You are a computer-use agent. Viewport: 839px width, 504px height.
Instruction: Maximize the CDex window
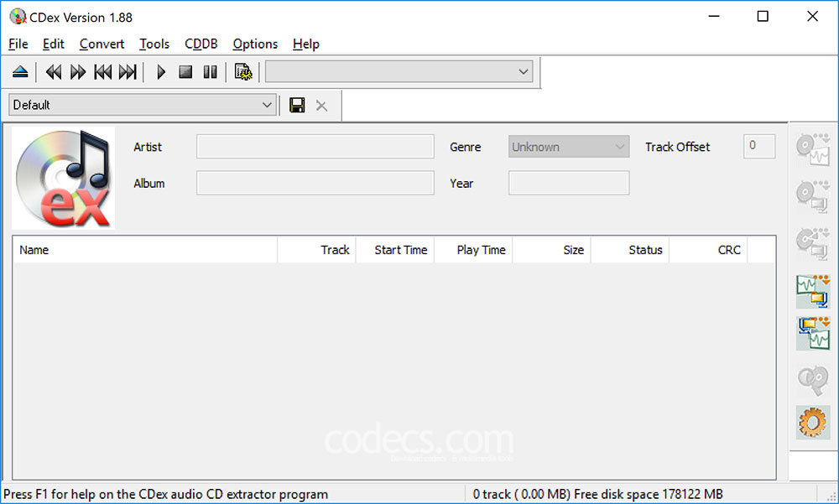coord(763,17)
